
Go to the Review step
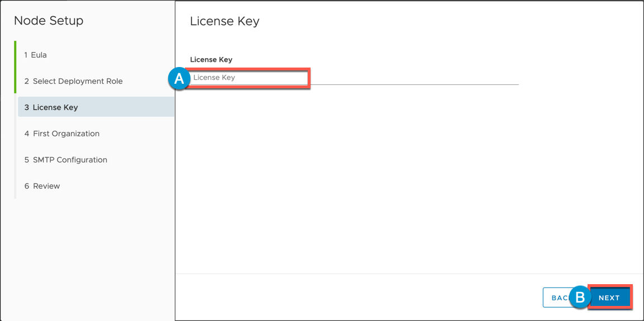pos(42,186)
